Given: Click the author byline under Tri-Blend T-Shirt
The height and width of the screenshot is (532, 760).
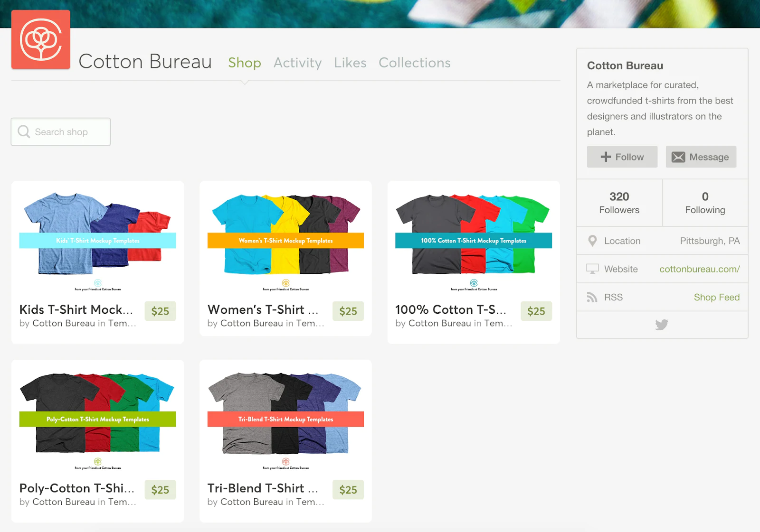Looking at the screenshot, I should click(x=266, y=502).
